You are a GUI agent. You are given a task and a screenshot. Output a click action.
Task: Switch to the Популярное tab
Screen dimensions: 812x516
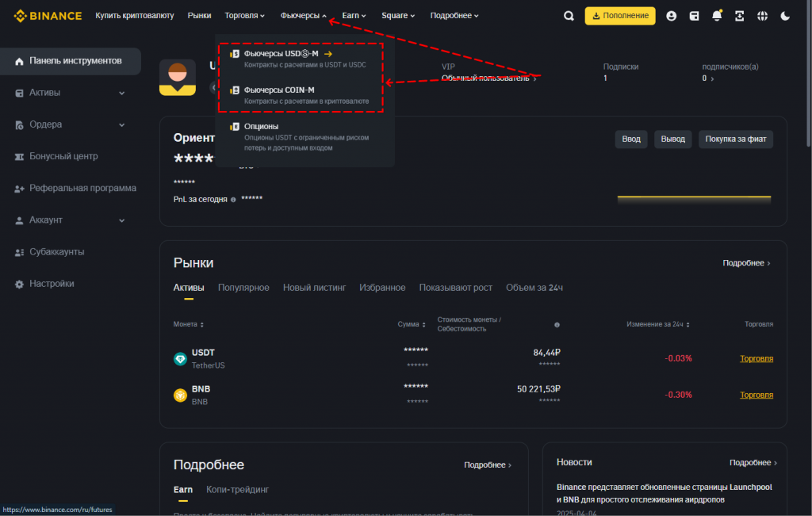pyautogui.click(x=243, y=288)
